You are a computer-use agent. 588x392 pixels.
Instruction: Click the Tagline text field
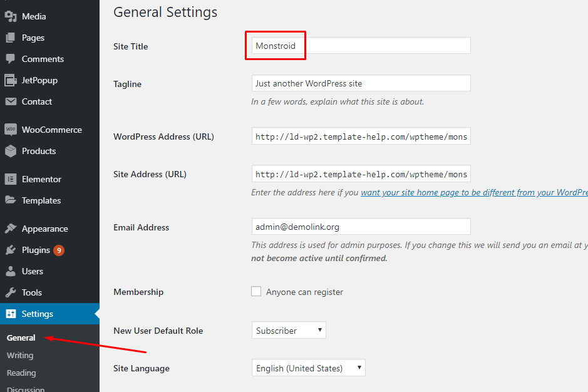tap(361, 83)
